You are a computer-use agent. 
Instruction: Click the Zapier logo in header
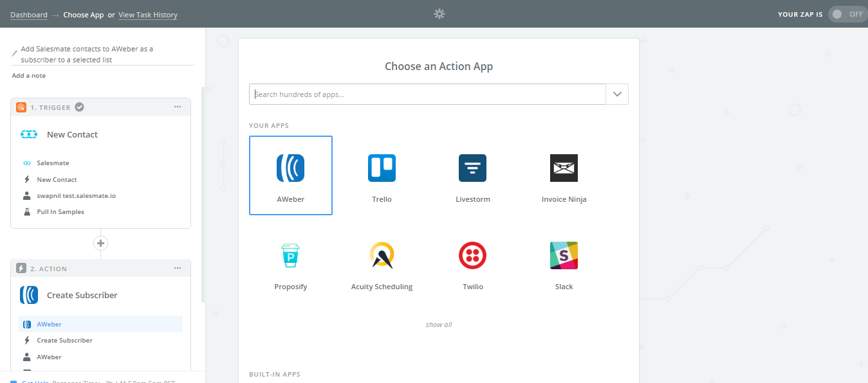439,13
